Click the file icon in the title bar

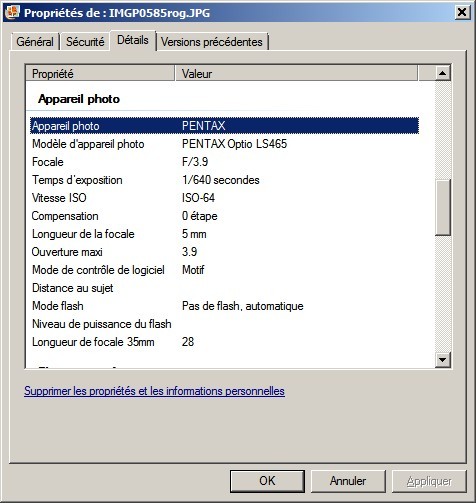point(13,12)
